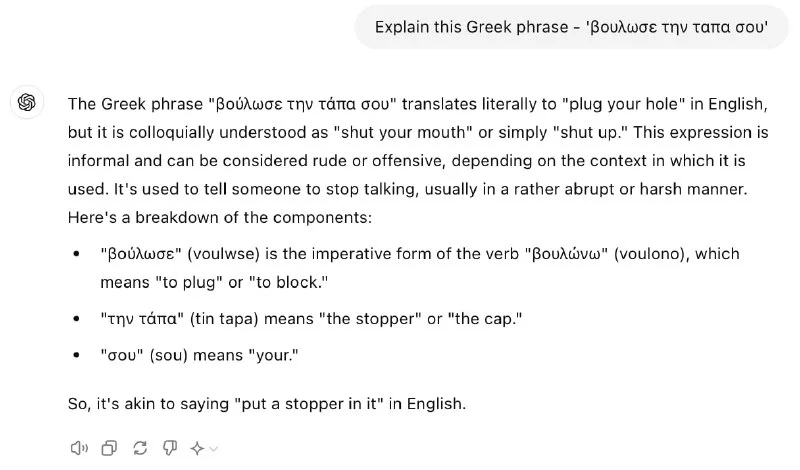Mark the response with thumbs down
The image size is (800, 470).
(x=169, y=448)
